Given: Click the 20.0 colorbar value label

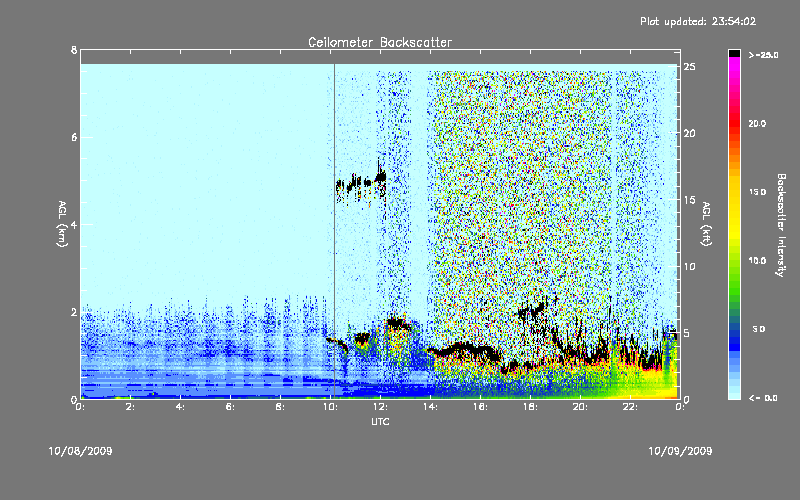Looking at the screenshot, I should (757, 123).
